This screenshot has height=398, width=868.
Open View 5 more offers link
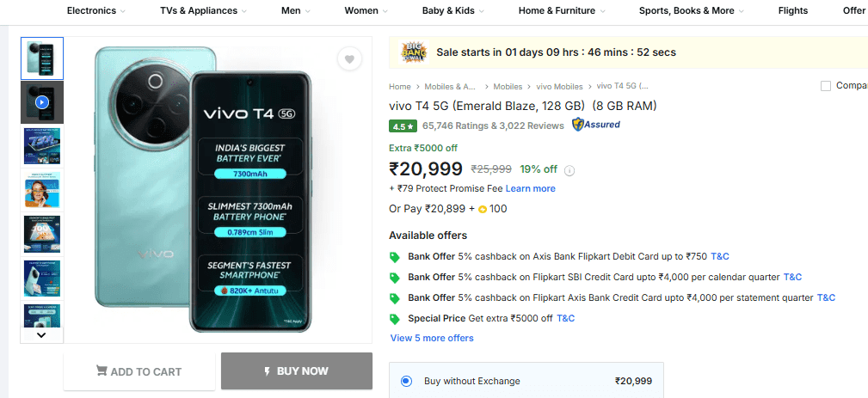click(432, 338)
